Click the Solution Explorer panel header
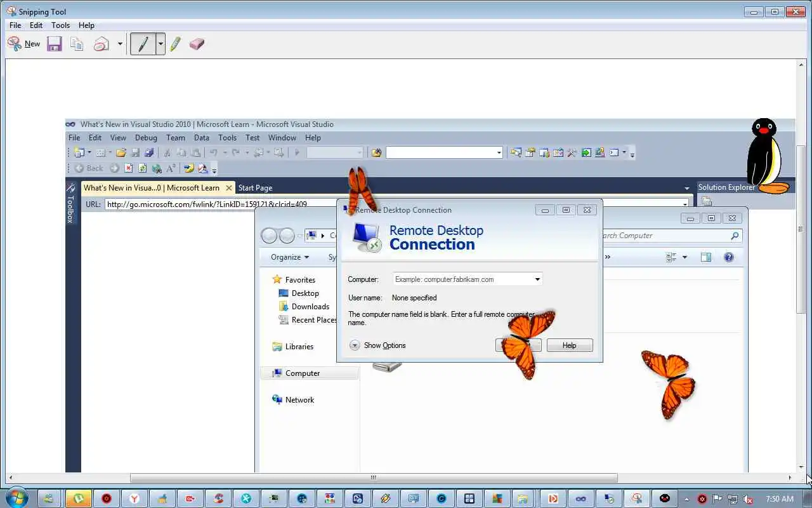This screenshot has height=508, width=812. point(726,187)
